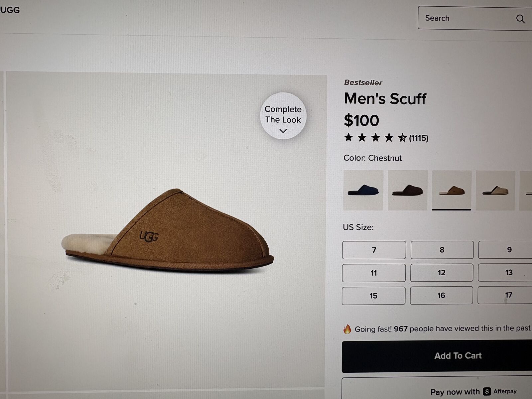
Task: Open the 1115 reviews link
Action: [x=419, y=138]
